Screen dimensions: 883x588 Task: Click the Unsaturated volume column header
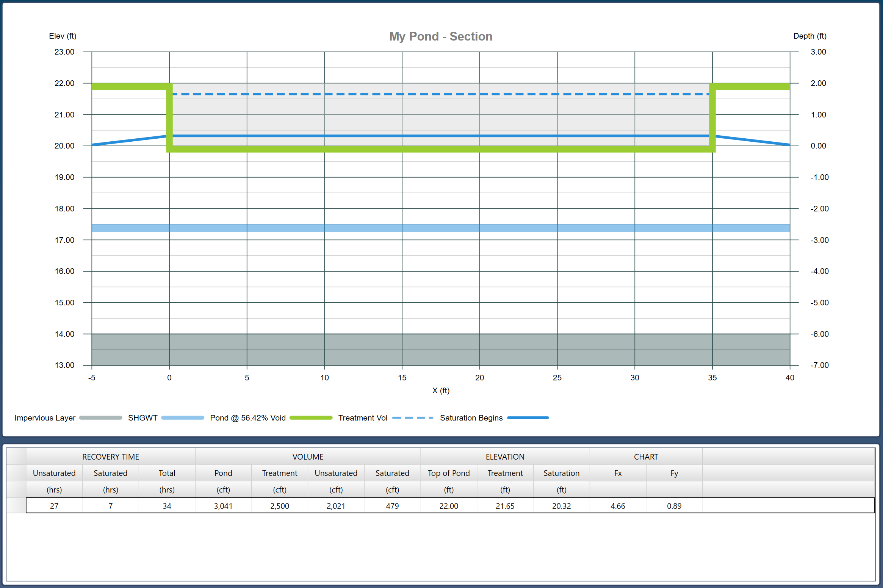[336, 473]
